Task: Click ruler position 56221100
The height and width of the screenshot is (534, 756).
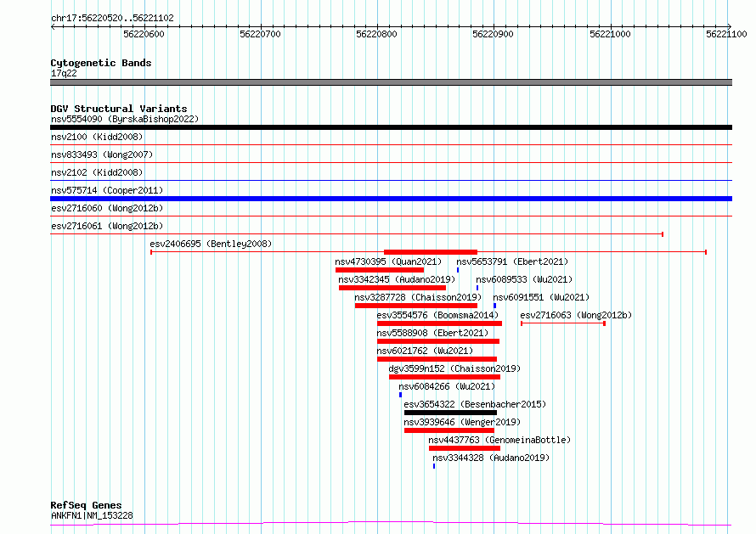Action: 726,34
